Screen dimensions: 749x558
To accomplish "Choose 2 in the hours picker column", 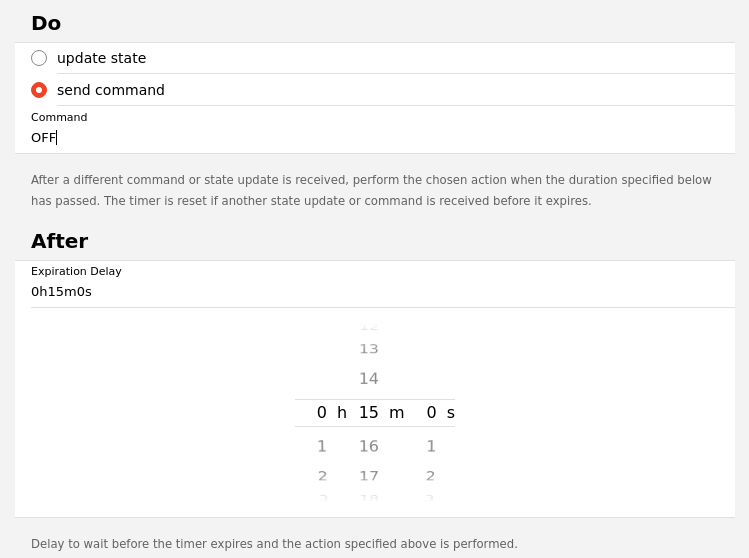I will pyautogui.click(x=322, y=476).
